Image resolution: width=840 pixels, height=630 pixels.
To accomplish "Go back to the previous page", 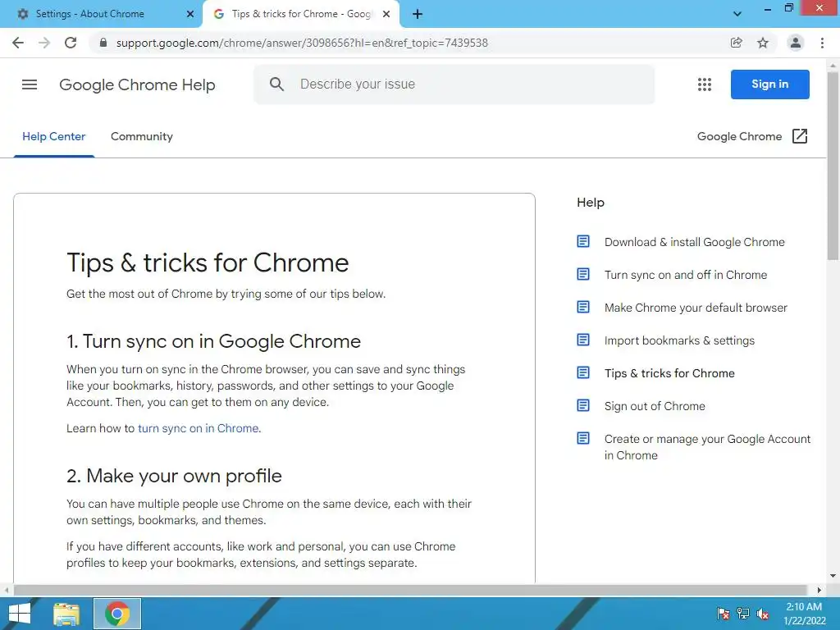I will [18, 43].
